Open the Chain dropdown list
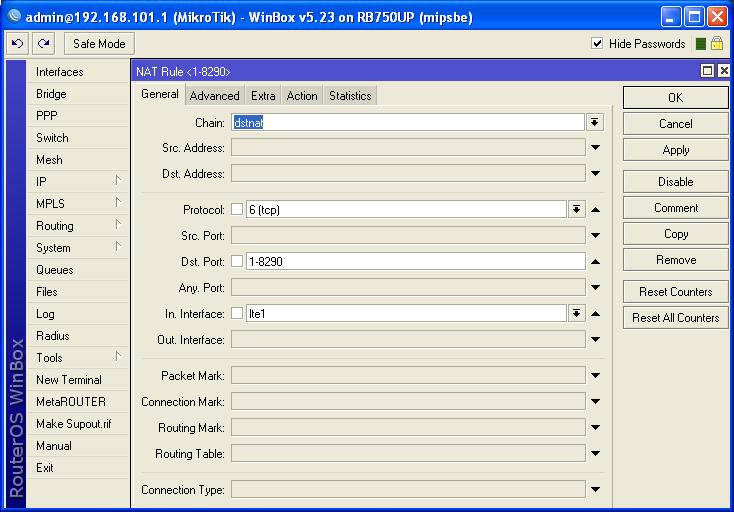 tap(595, 123)
